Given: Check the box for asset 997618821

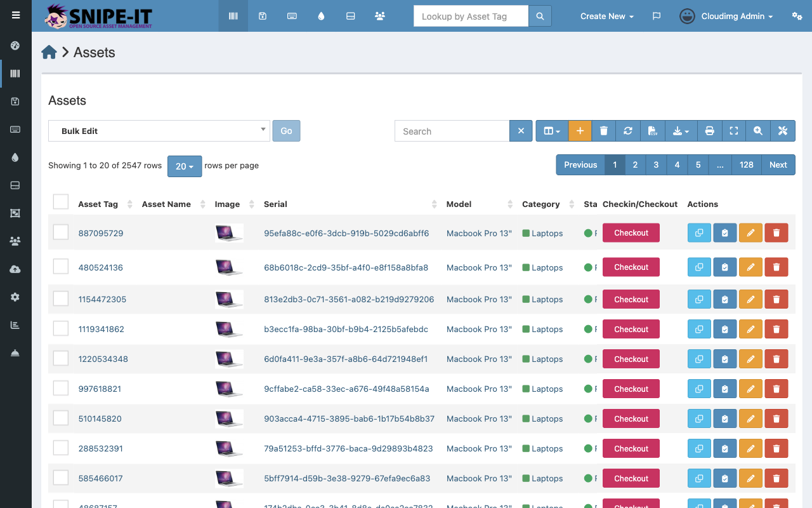Looking at the screenshot, I should click(x=61, y=388).
